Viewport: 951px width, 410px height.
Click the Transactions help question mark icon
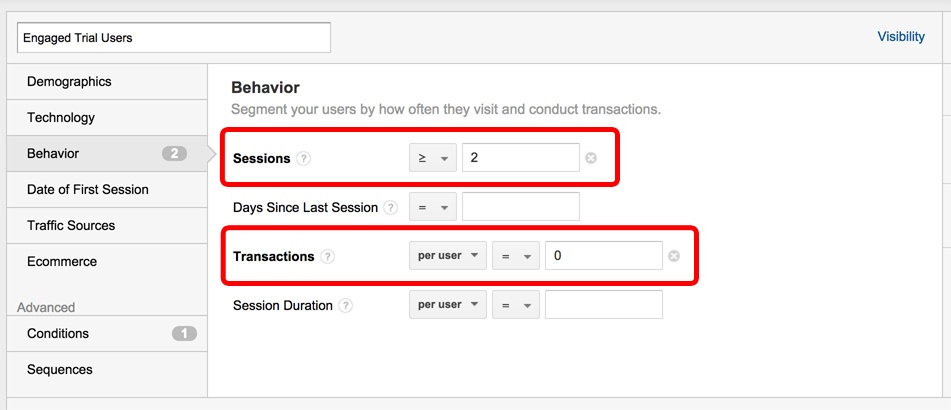click(x=328, y=256)
